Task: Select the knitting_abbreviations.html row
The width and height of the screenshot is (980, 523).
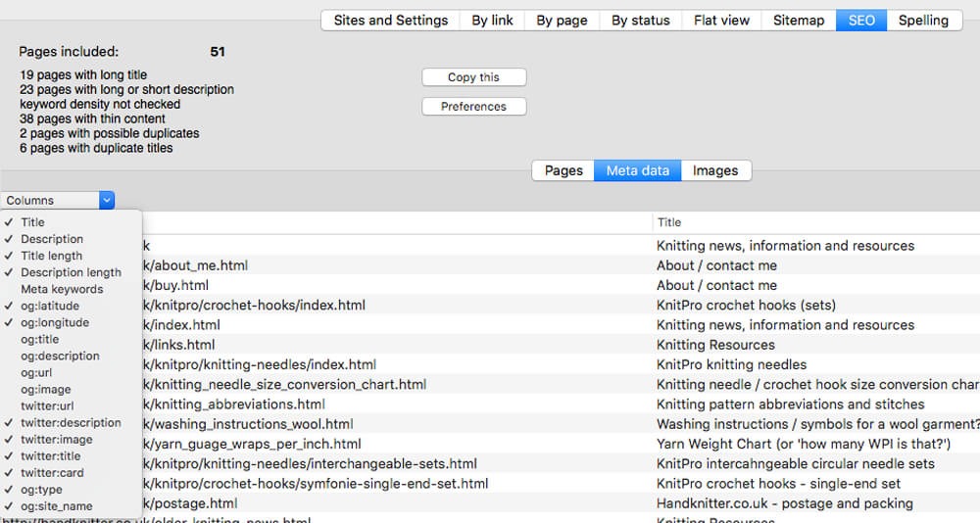Action: pyautogui.click(x=235, y=404)
